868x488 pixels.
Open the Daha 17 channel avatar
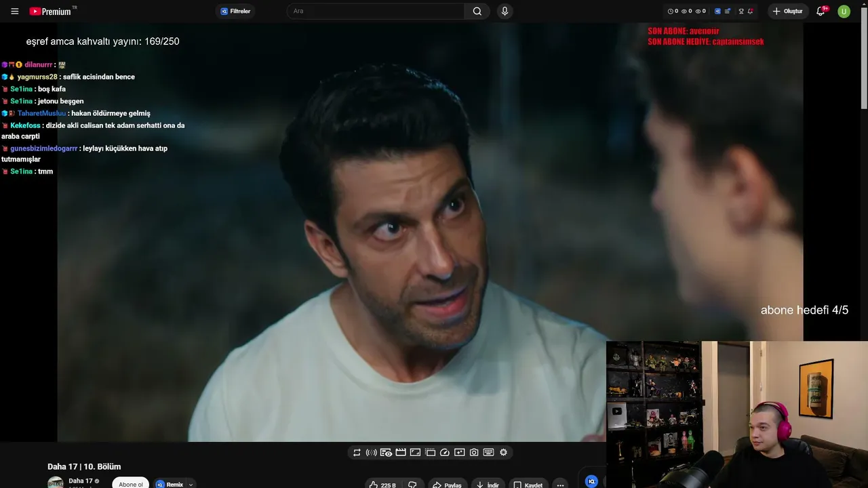point(56,483)
